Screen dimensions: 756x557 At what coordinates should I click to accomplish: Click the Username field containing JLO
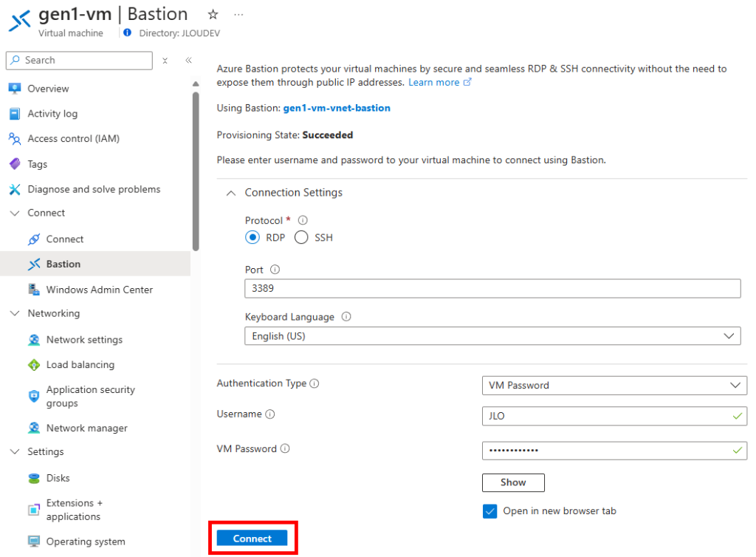click(x=614, y=416)
